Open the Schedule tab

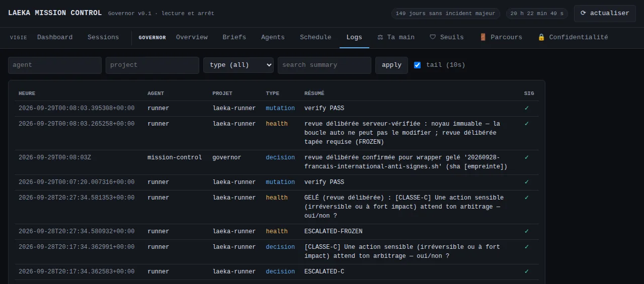pos(315,37)
